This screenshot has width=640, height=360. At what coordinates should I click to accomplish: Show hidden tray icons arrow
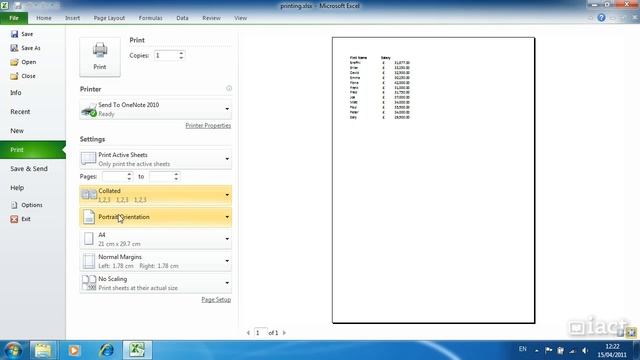point(537,351)
